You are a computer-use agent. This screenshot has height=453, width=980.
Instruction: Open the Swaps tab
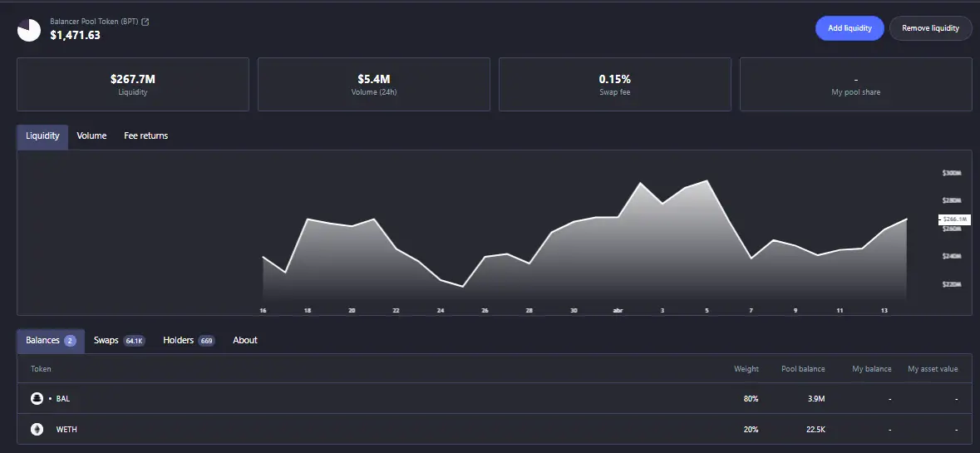(120, 341)
